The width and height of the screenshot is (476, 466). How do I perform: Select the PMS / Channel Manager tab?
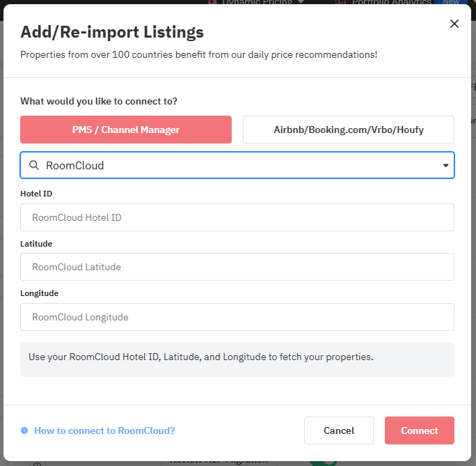(126, 130)
